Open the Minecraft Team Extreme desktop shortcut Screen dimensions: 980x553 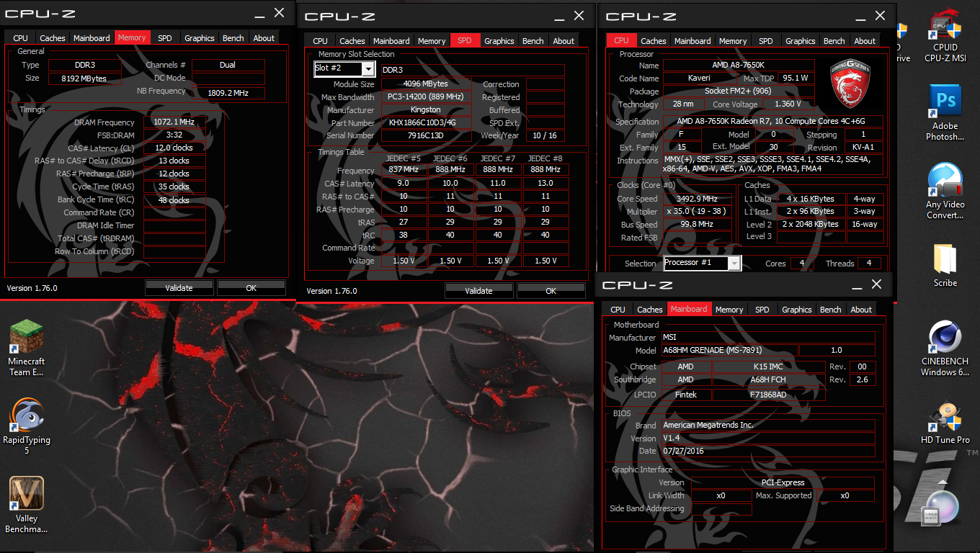pos(27,348)
